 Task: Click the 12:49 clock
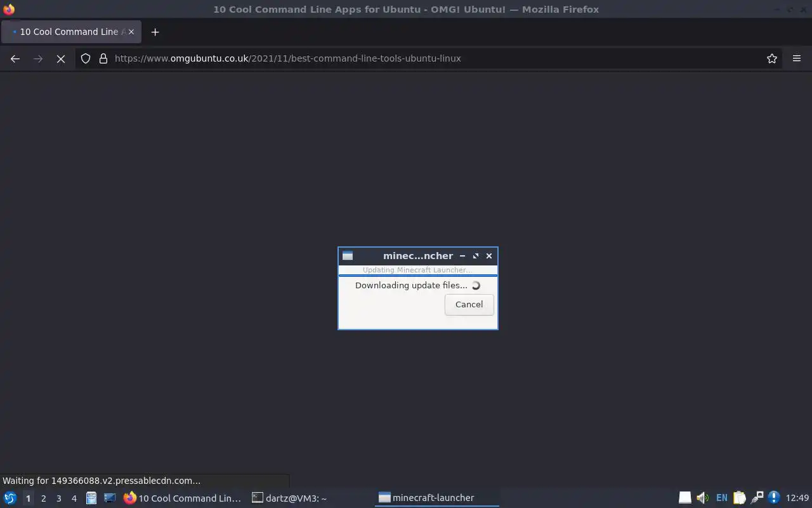[x=797, y=498]
